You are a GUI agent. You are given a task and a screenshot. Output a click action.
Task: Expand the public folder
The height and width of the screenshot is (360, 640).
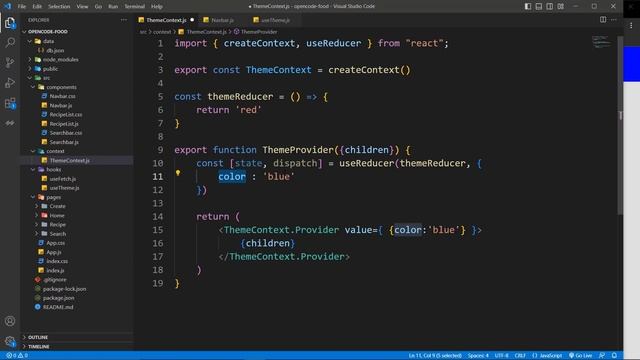click(50, 69)
